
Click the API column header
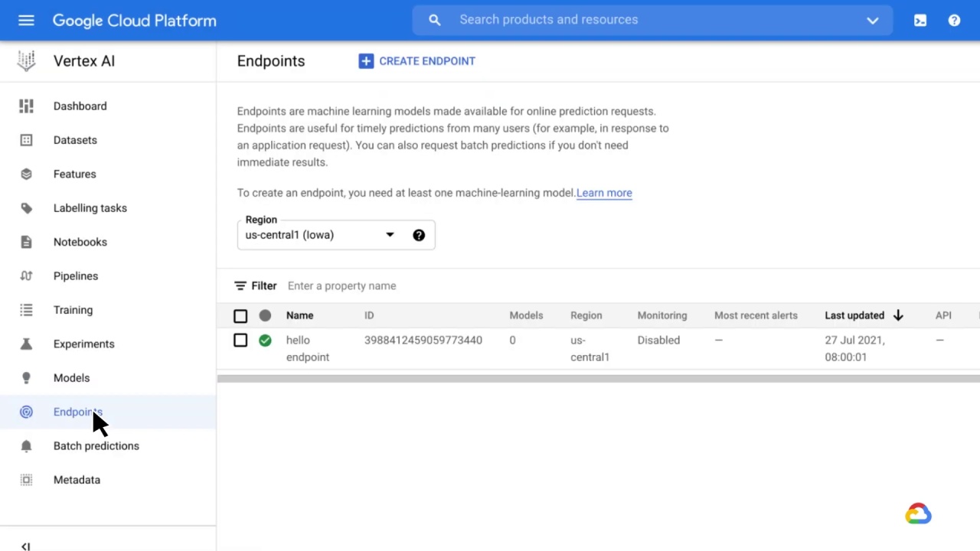point(943,315)
